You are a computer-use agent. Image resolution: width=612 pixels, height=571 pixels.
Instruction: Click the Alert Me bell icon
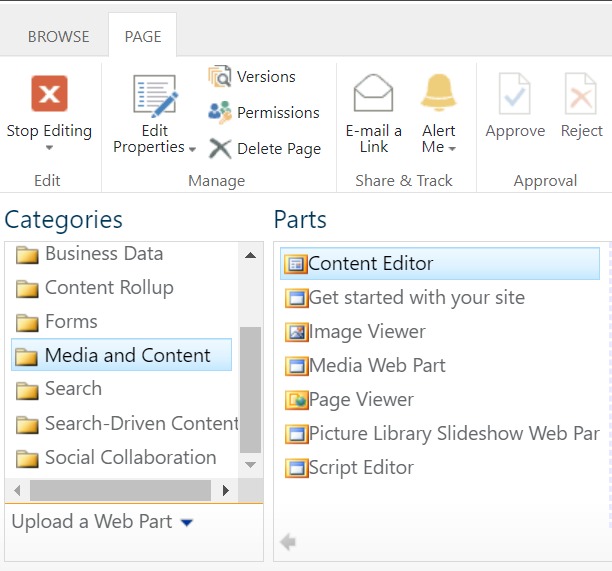[439, 92]
